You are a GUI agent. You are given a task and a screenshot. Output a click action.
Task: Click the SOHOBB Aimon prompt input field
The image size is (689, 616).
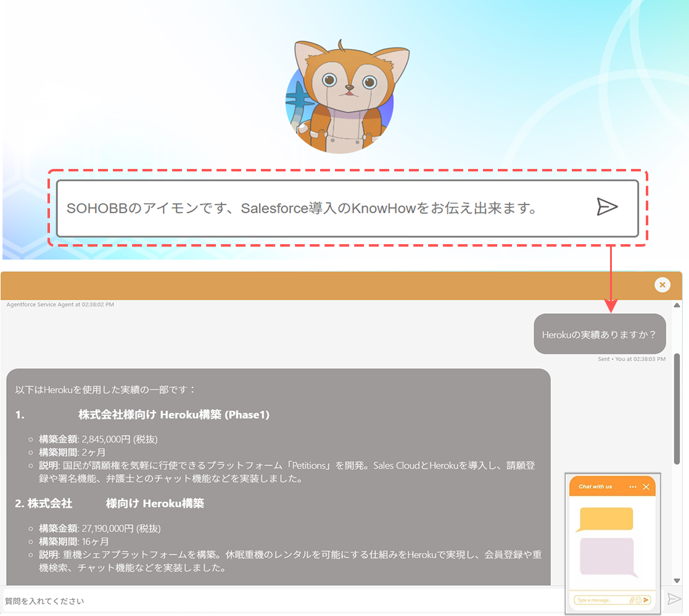tap(347, 208)
